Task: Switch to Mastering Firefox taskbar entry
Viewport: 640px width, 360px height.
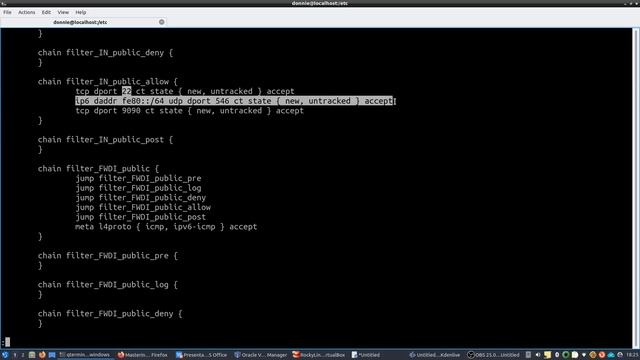Action: (x=143, y=355)
